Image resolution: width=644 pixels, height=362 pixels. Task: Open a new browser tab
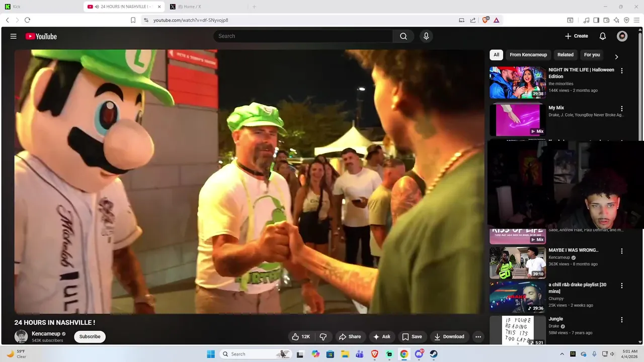coord(254,7)
